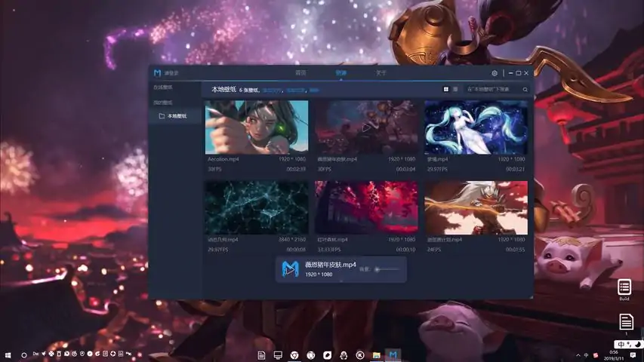This screenshot has height=362, width=644.
Task: Open File Explorer from the taskbar
Action: click(377, 355)
